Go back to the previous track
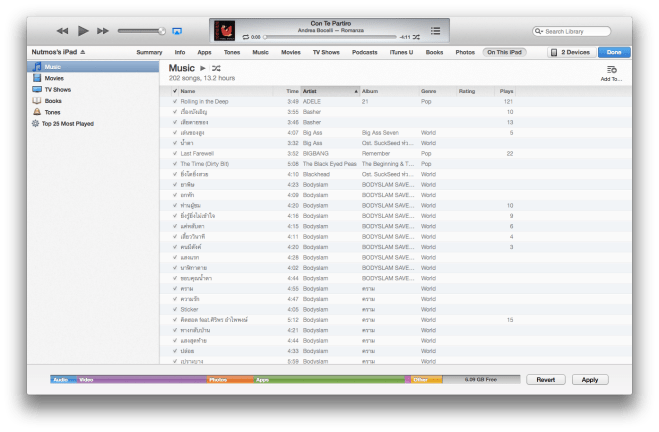Viewport: 659px width, 432px height. (x=62, y=31)
